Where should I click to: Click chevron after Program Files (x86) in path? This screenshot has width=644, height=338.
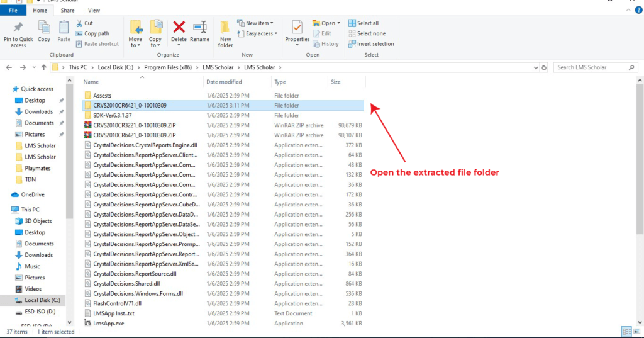[x=197, y=67]
